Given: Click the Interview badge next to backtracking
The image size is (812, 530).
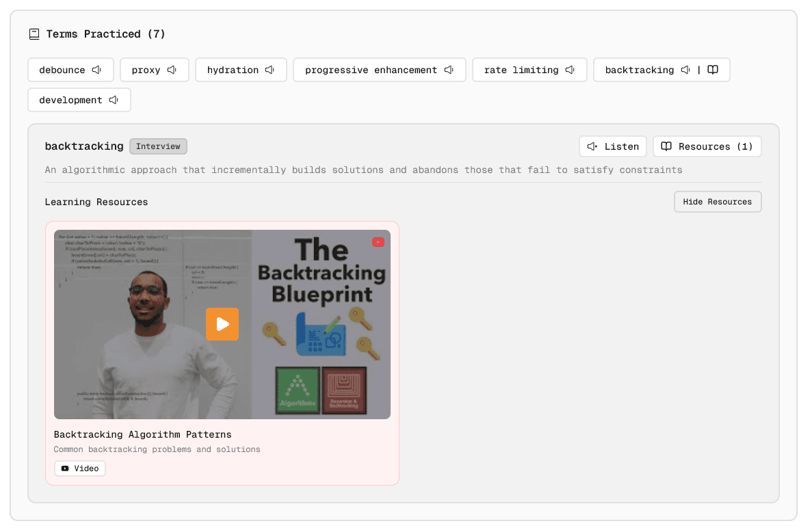Looking at the screenshot, I should pyautogui.click(x=159, y=146).
